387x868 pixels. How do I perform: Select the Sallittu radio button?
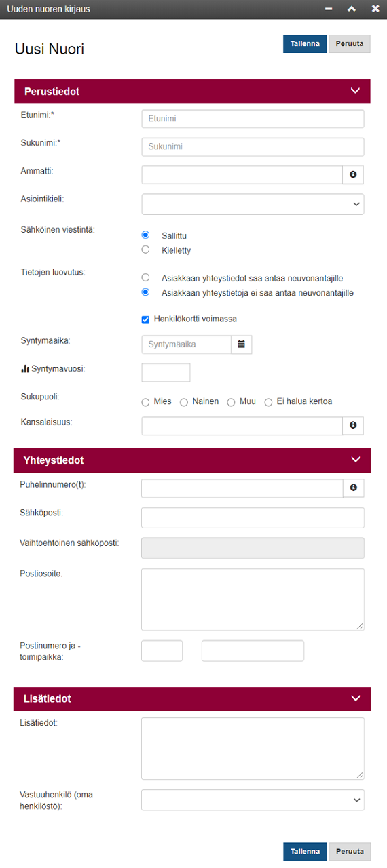click(x=145, y=235)
